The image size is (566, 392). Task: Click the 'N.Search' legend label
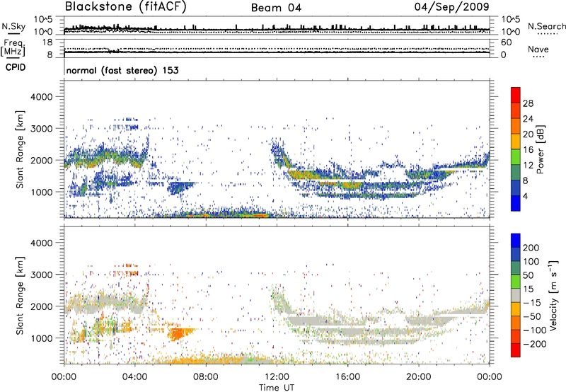[546, 26]
